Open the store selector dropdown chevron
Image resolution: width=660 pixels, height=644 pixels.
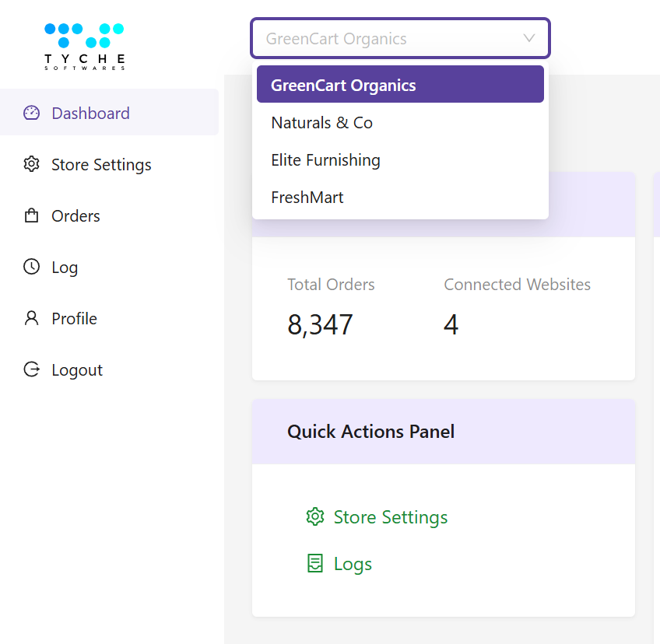(x=529, y=38)
